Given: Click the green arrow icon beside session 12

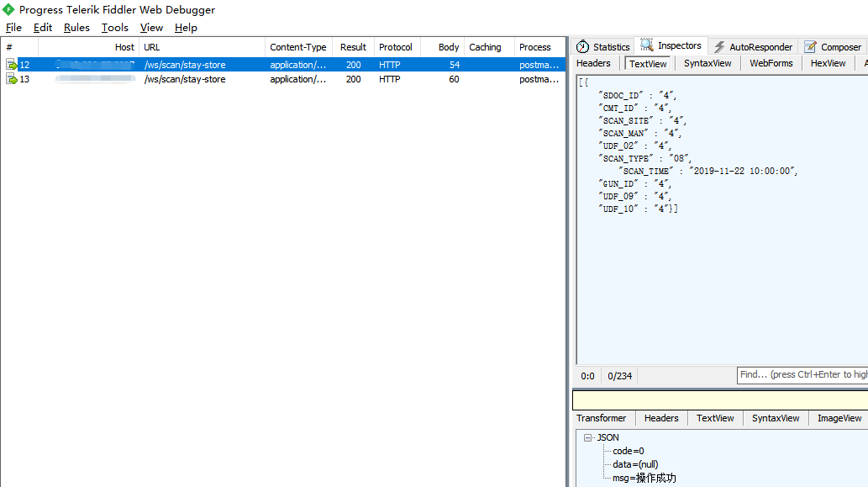Looking at the screenshot, I should 12,64.
